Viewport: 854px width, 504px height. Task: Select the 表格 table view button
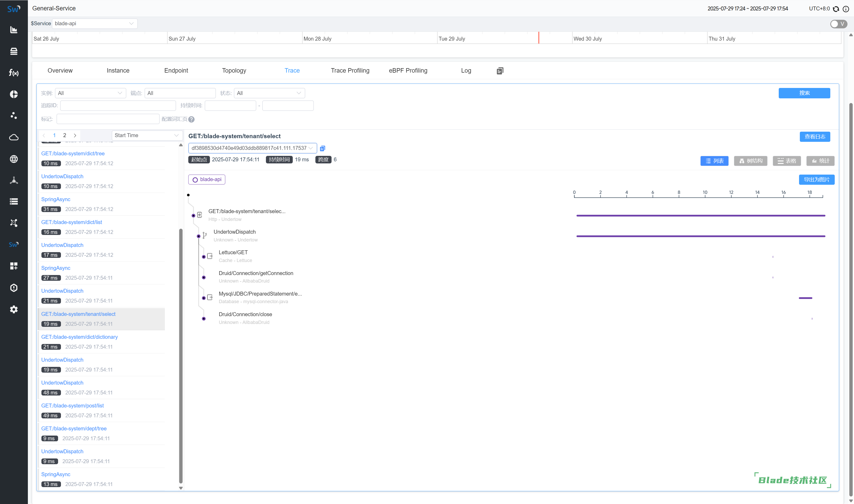click(787, 161)
